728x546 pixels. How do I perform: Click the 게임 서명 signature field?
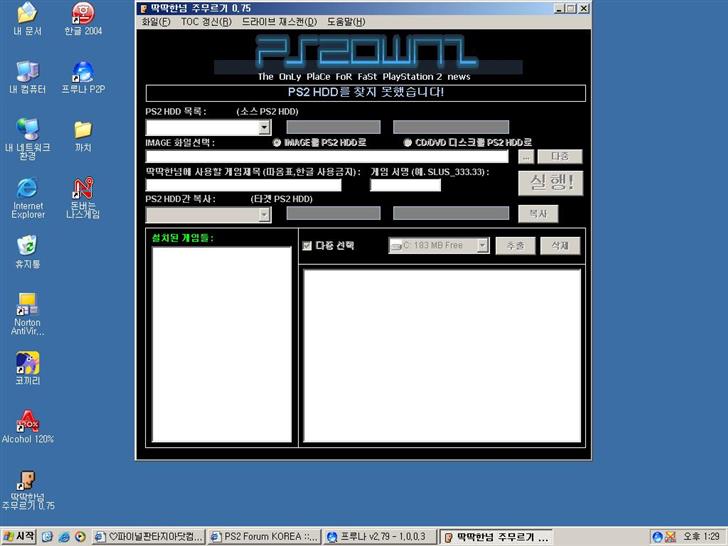[x=405, y=185]
